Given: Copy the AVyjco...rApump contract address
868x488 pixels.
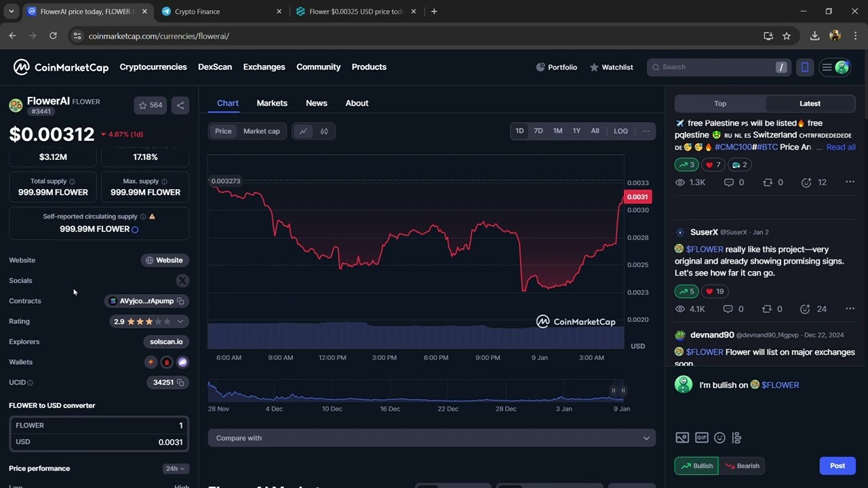Looking at the screenshot, I should 180,301.
